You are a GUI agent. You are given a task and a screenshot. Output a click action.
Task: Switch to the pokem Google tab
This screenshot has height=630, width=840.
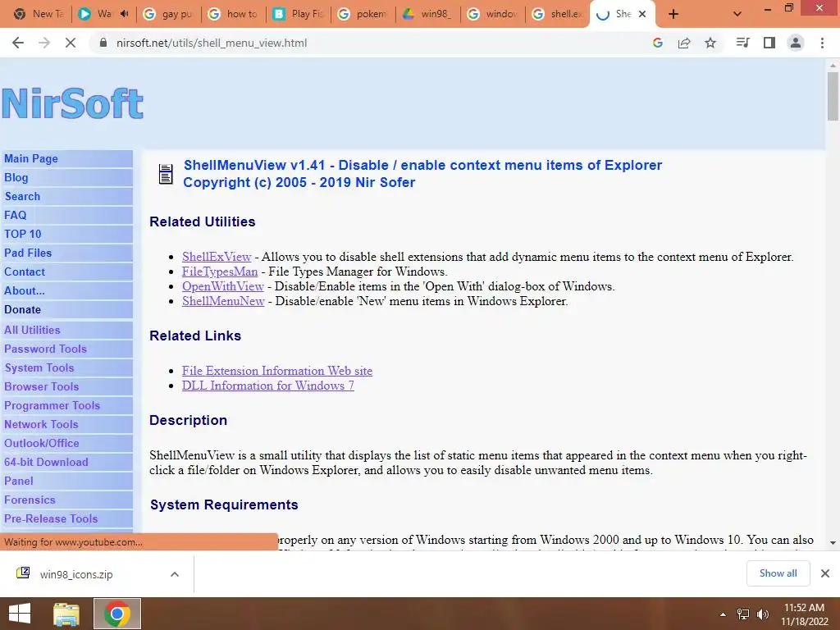tap(363, 14)
